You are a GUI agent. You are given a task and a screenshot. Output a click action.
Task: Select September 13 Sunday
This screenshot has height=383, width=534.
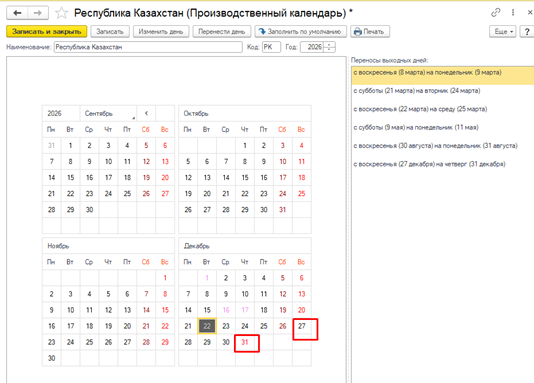coord(165,162)
